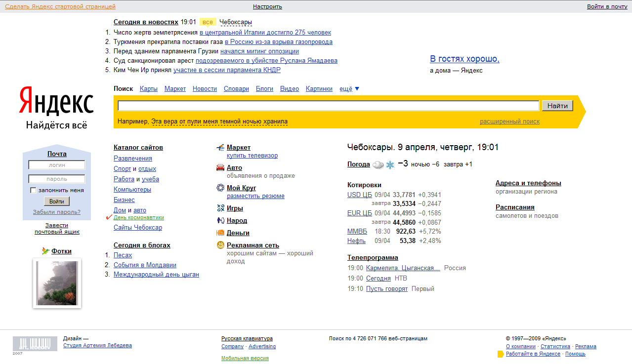This screenshot has height=364, width=632.
Task: Open the Фотки photo thumbnail
Action: tap(57, 283)
